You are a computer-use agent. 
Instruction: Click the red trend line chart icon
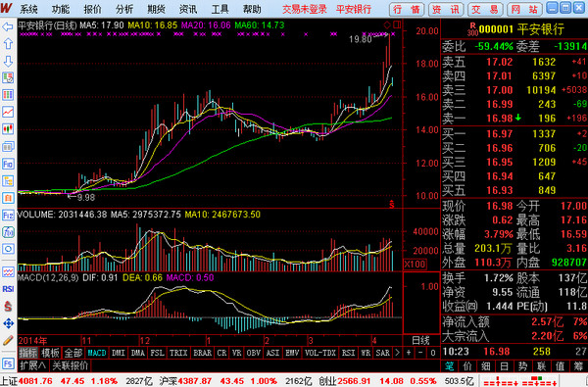[x=8, y=112]
